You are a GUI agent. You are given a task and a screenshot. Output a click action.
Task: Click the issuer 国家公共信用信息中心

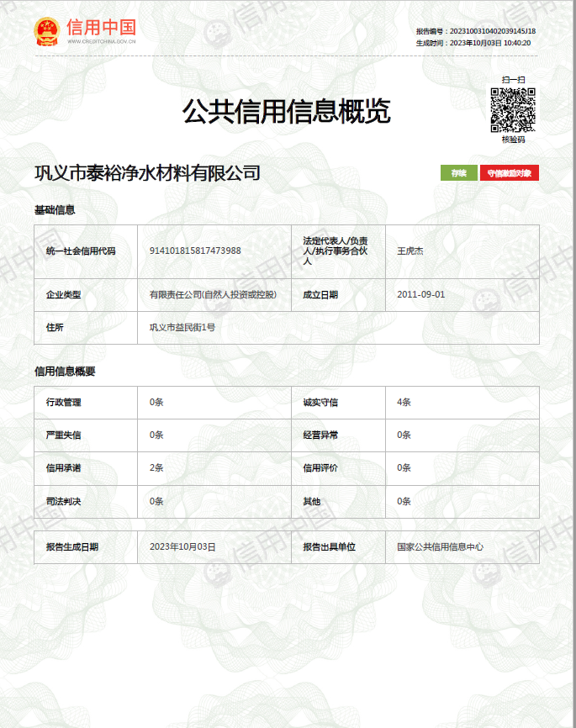click(x=441, y=547)
